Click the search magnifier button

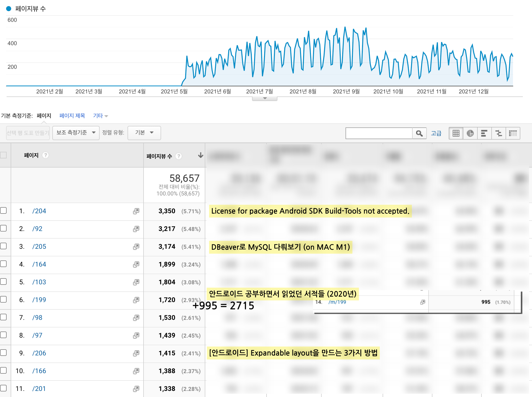click(x=419, y=133)
